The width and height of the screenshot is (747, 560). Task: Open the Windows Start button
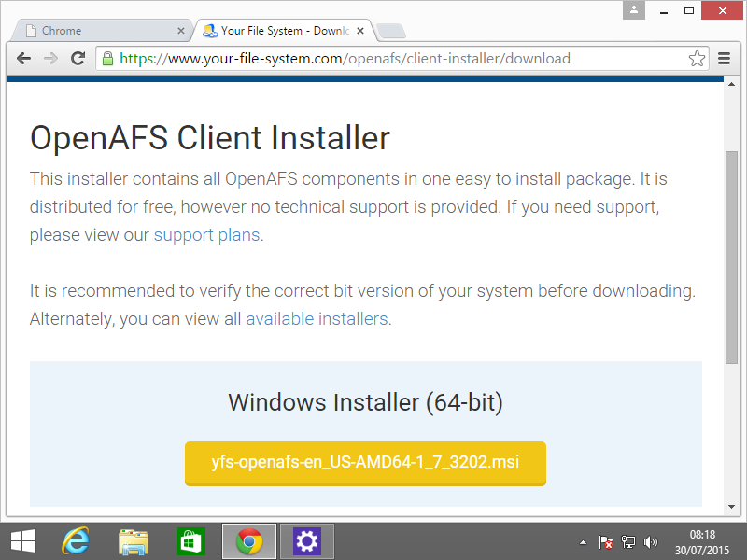point(23,541)
